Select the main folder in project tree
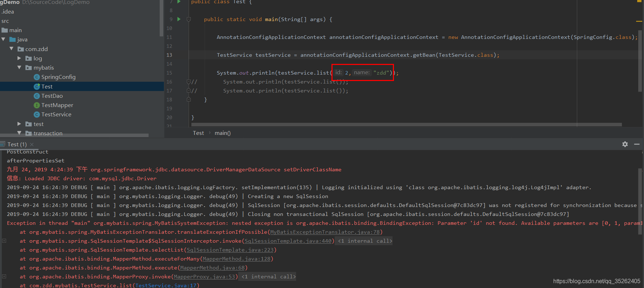This screenshot has height=288, width=644. (x=15, y=30)
